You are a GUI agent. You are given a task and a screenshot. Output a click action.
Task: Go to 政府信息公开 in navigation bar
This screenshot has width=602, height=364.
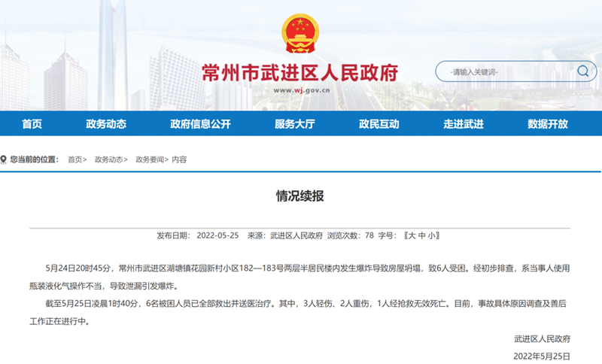tap(200, 124)
